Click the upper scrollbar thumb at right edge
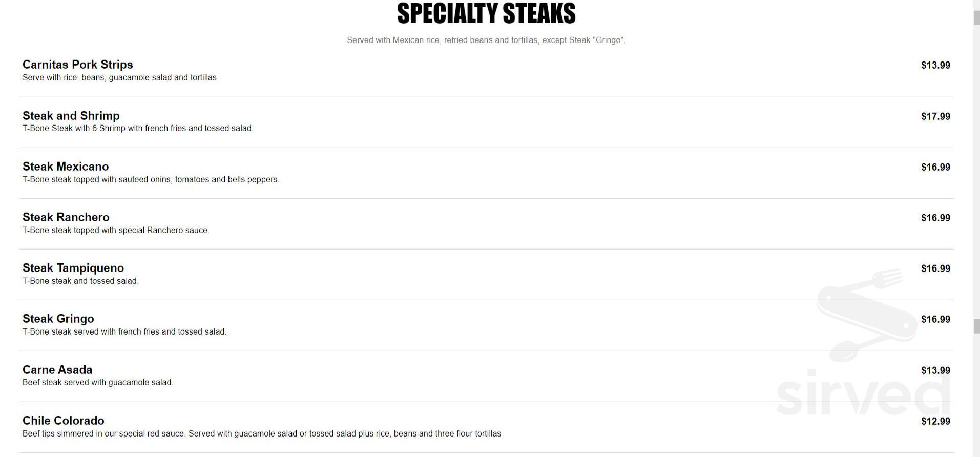Image resolution: width=980 pixels, height=457 pixels. click(976, 17)
